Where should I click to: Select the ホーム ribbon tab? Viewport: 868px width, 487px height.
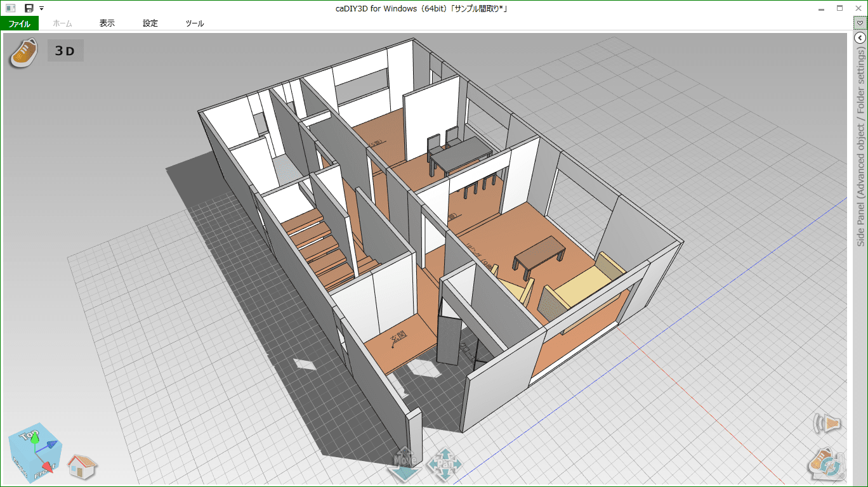click(62, 23)
